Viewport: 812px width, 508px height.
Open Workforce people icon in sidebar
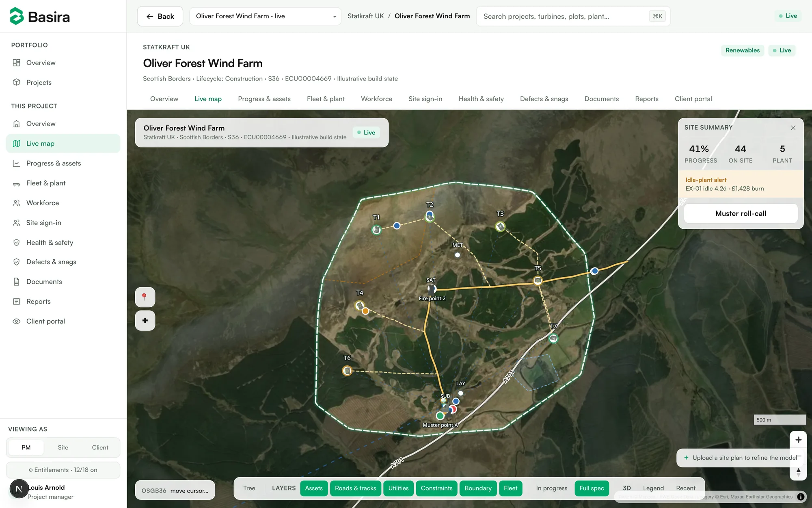(x=17, y=203)
